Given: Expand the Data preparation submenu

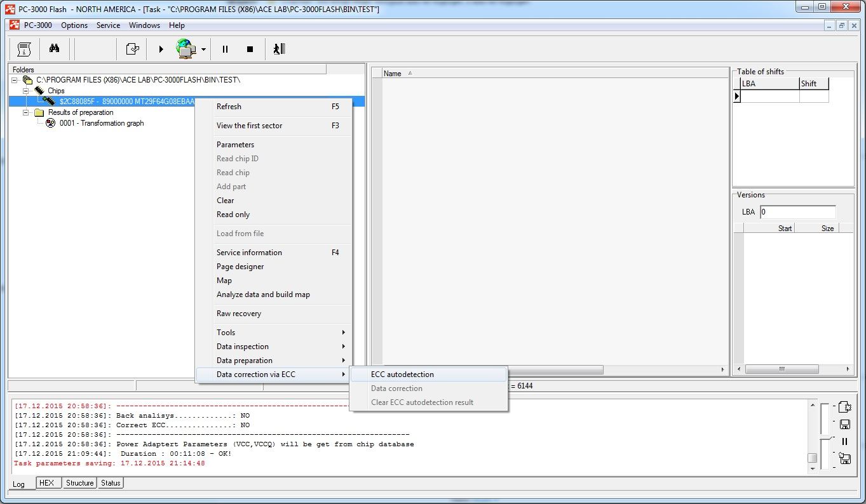Looking at the screenshot, I should (274, 361).
